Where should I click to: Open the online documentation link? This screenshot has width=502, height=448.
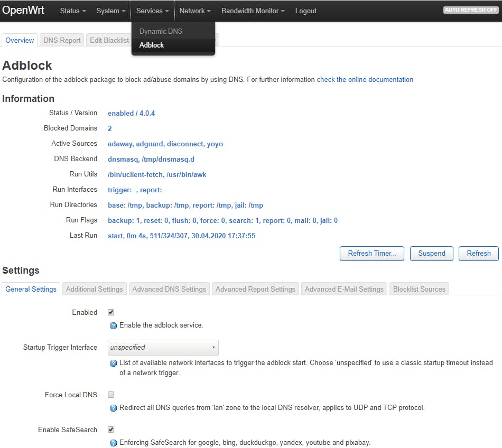click(365, 80)
